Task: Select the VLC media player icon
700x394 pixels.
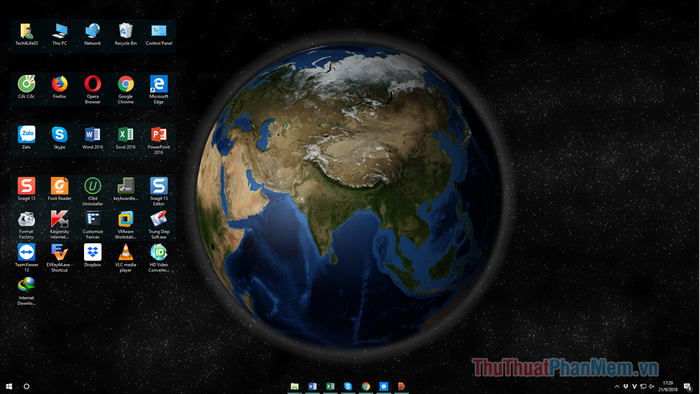Action: 126,258
